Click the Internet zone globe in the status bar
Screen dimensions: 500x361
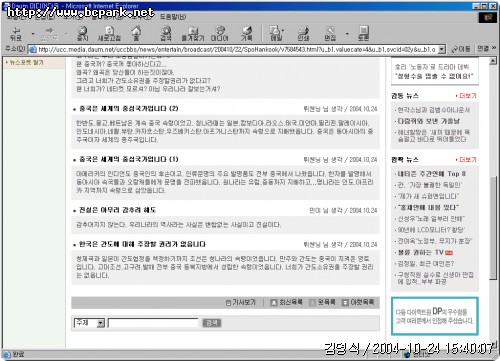pyautogui.click(x=407, y=355)
